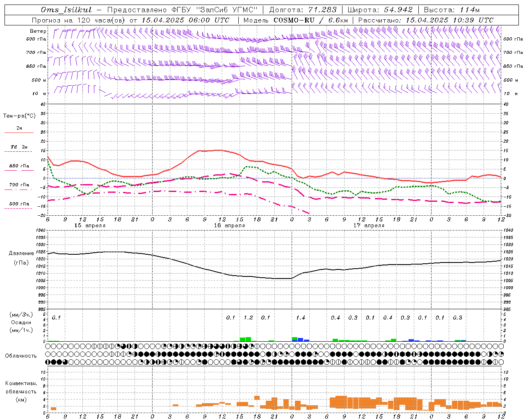
Task: Click the 500 гПа dashed legend line
Action: [x=19, y=208]
